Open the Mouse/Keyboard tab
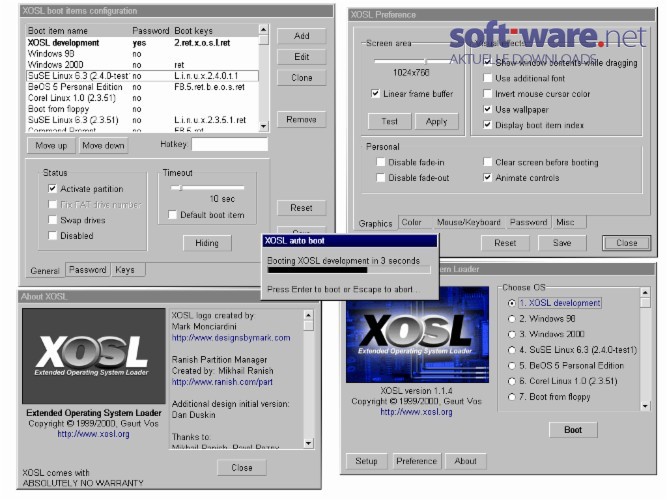 469,222
